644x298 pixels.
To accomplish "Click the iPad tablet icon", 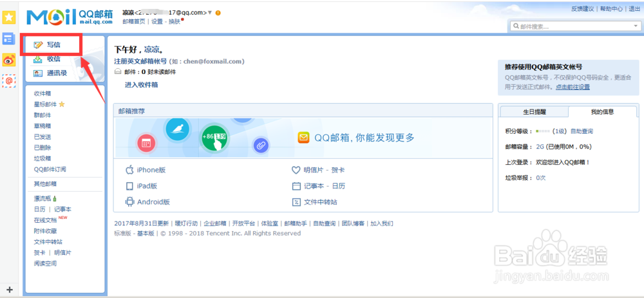I will click(x=129, y=186).
